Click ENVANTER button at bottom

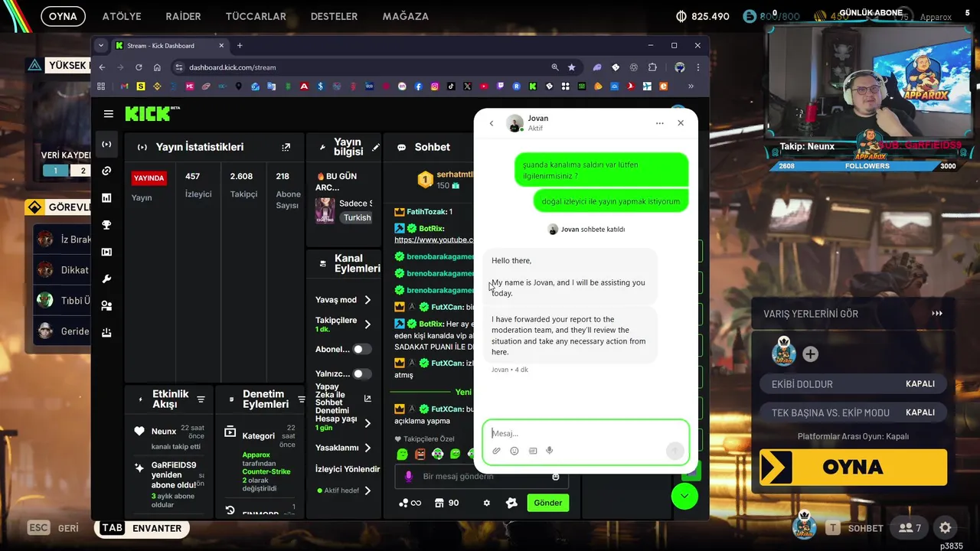pos(142,528)
